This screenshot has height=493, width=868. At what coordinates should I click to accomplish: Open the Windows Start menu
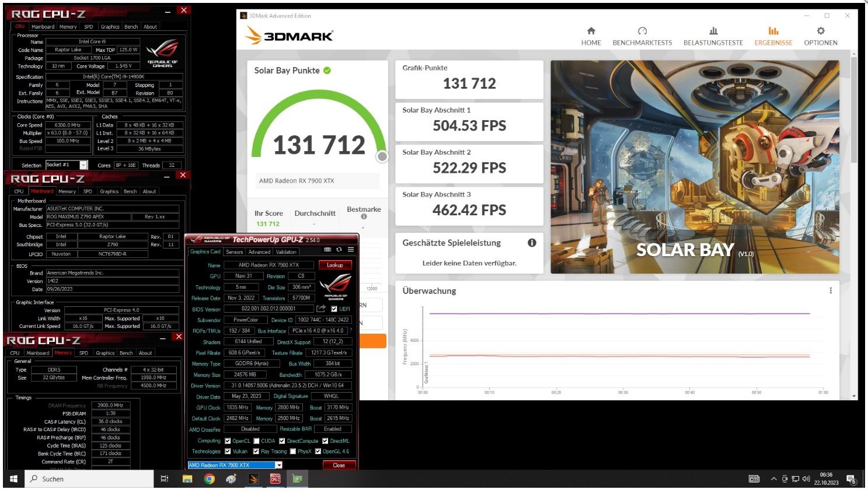pyautogui.click(x=13, y=479)
